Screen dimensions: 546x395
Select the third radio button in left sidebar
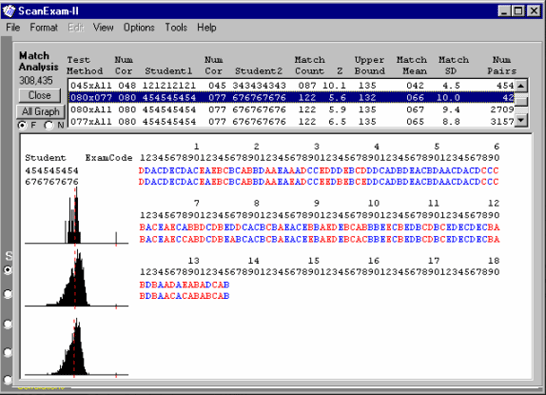(x=8, y=324)
